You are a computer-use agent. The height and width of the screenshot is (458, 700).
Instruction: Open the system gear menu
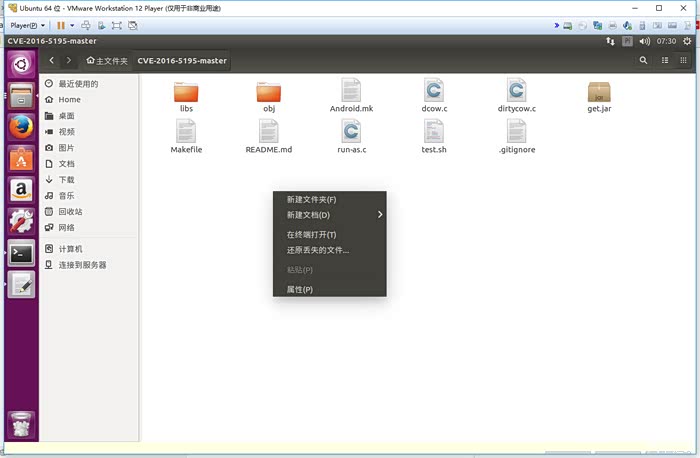click(x=687, y=41)
